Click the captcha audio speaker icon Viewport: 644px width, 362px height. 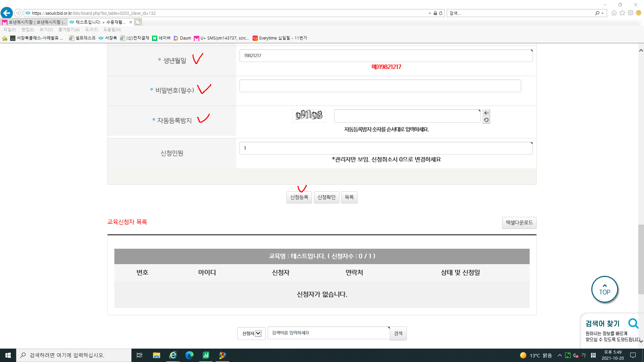click(486, 113)
